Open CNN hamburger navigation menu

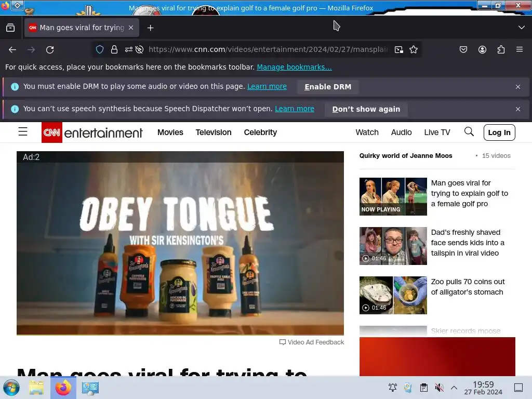point(23,131)
